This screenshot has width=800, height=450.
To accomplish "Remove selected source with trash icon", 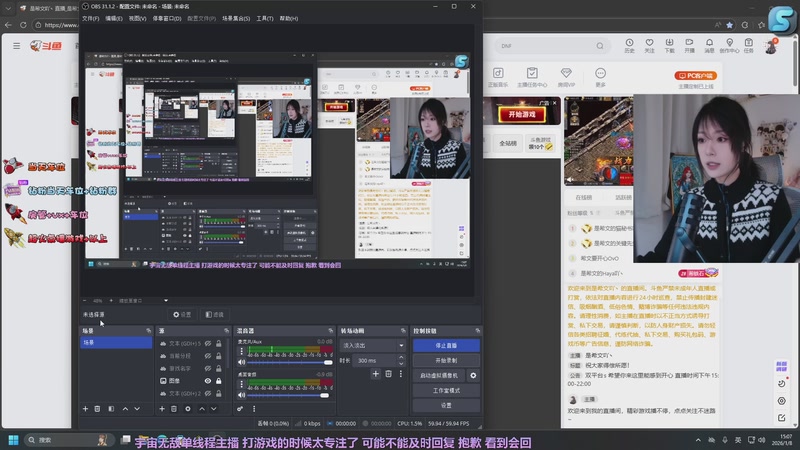I will pos(174,409).
